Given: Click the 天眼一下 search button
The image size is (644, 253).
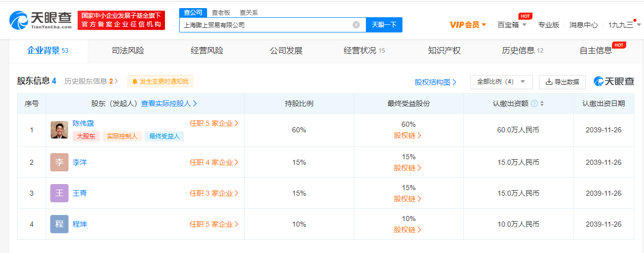Looking at the screenshot, I should [384, 25].
